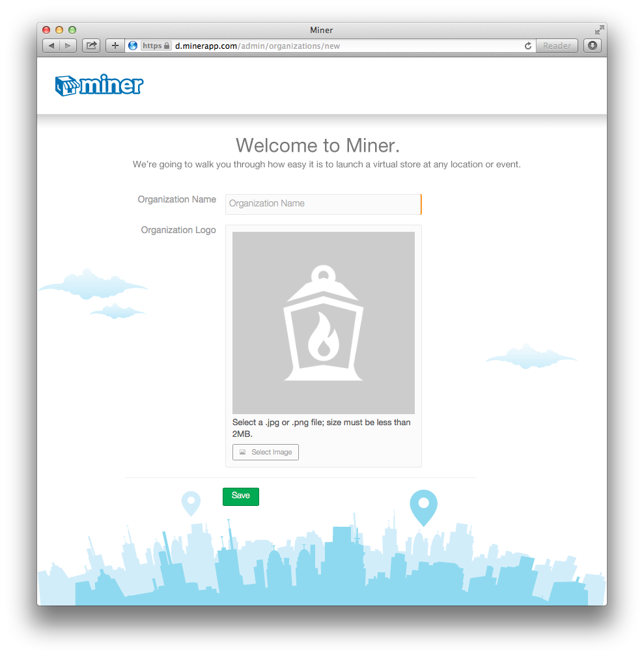The width and height of the screenshot is (644, 657).
Task: Click the Select Image button
Action: click(266, 452)
